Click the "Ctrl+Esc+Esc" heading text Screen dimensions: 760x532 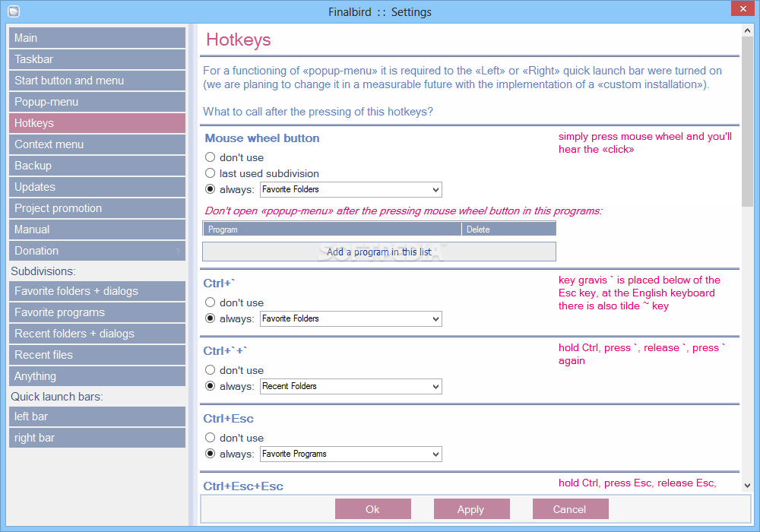(x=243, y=486)
